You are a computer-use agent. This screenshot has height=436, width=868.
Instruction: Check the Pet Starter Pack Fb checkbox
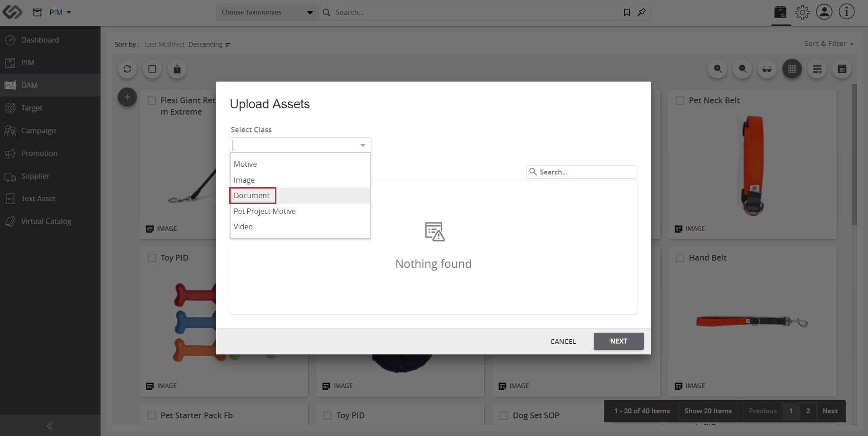click(152, 416)
